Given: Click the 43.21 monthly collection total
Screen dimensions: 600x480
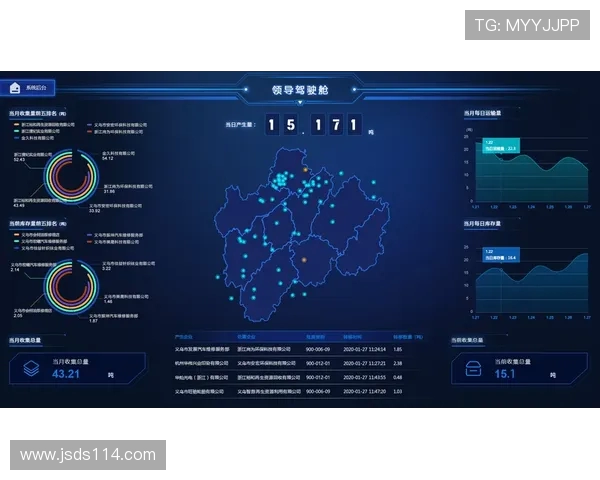Looking at the screenshot, I should [66, 374].
